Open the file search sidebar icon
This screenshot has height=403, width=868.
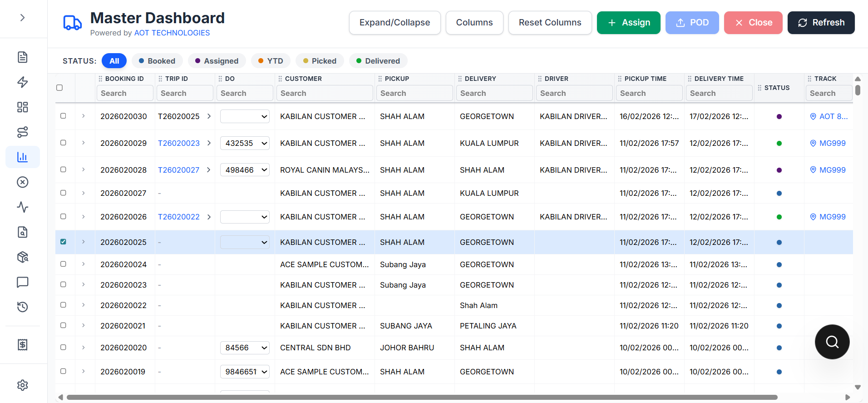coord(23,232)
